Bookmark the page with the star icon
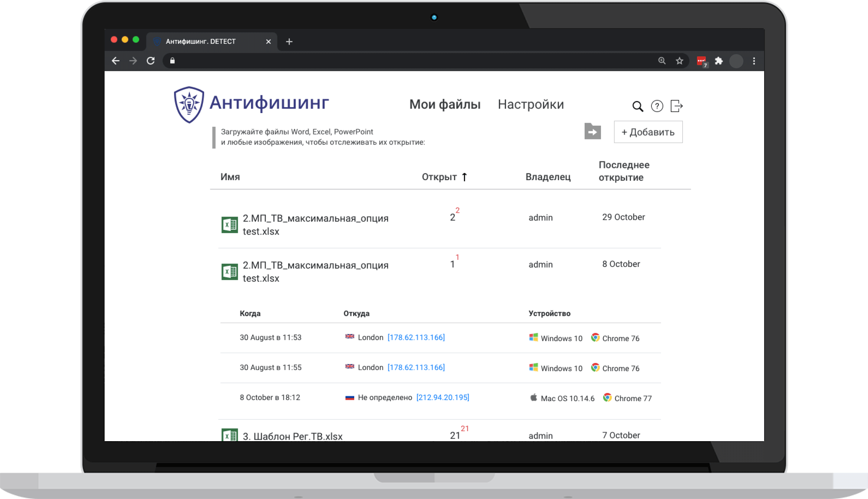The height and width of the screenshot is (499, 868). point(679,61)
